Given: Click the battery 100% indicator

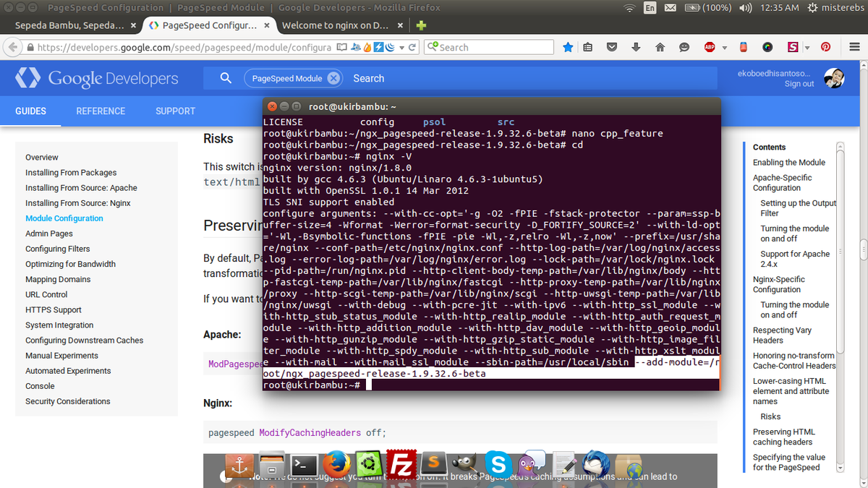Looking at the screenshot, I should click(708, 8).
